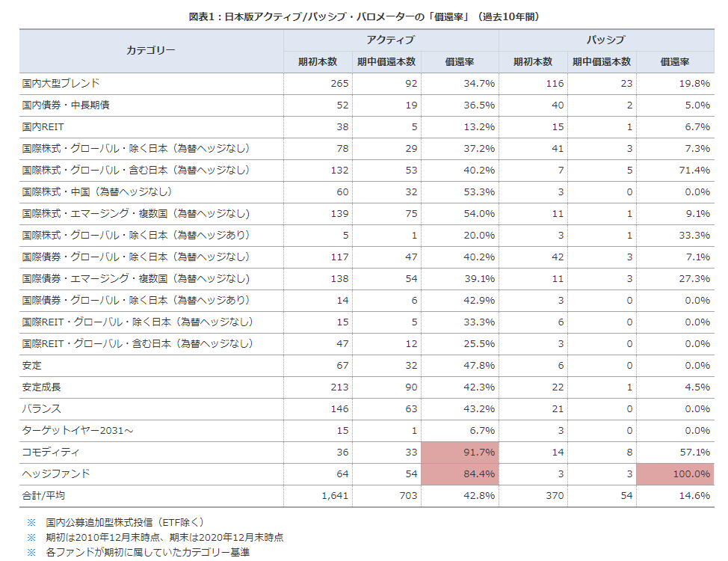Click the row label 国内大型ブレンド
This screenshot has height=561, width=728.
click(61, 83)
